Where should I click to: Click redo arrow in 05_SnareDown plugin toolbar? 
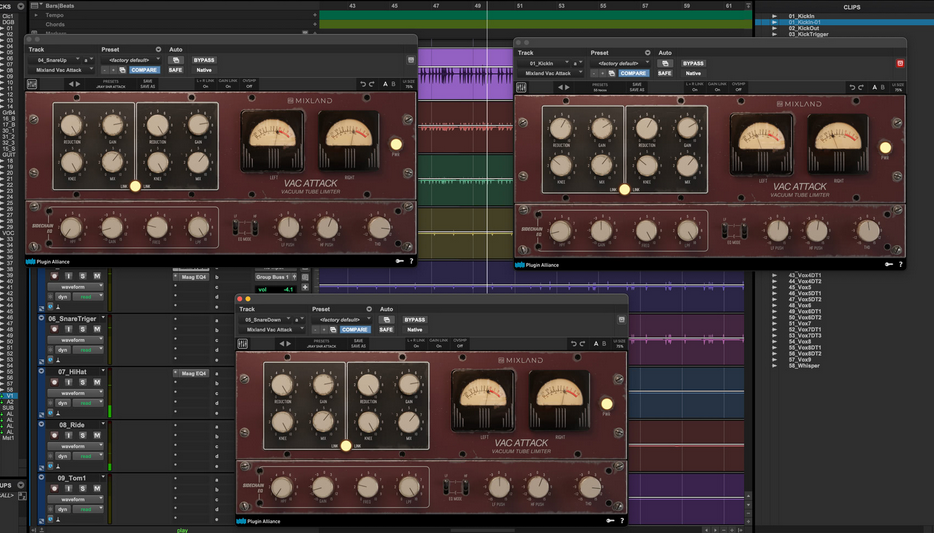point(583,344)
